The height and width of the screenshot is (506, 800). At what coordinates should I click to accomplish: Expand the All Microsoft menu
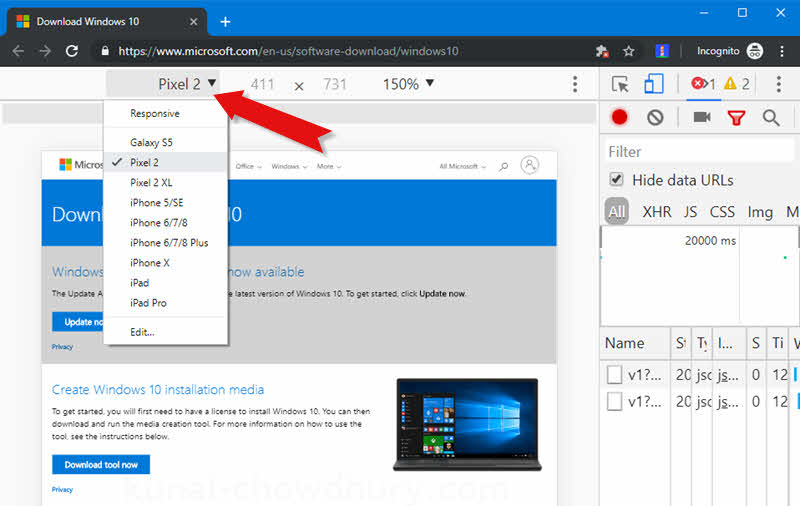(x=463, y=166)
